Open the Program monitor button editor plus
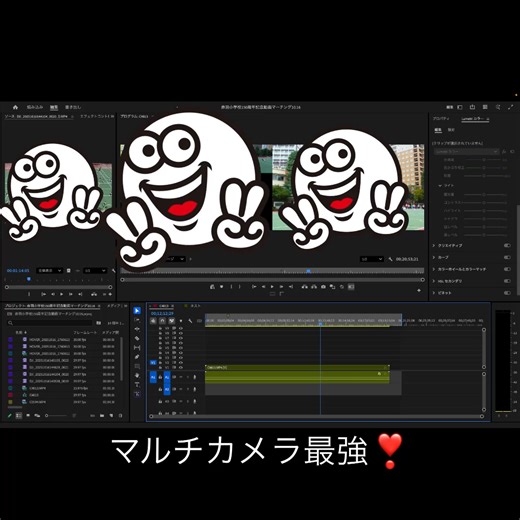Viewport: 520px width, 520px height. (x=419, y=291)
